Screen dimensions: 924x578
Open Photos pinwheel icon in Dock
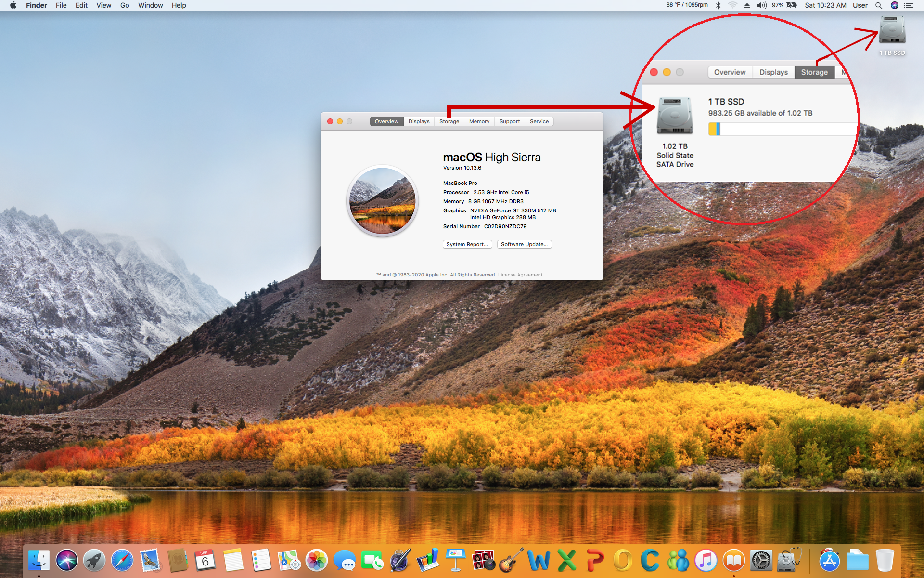[317, 561]
